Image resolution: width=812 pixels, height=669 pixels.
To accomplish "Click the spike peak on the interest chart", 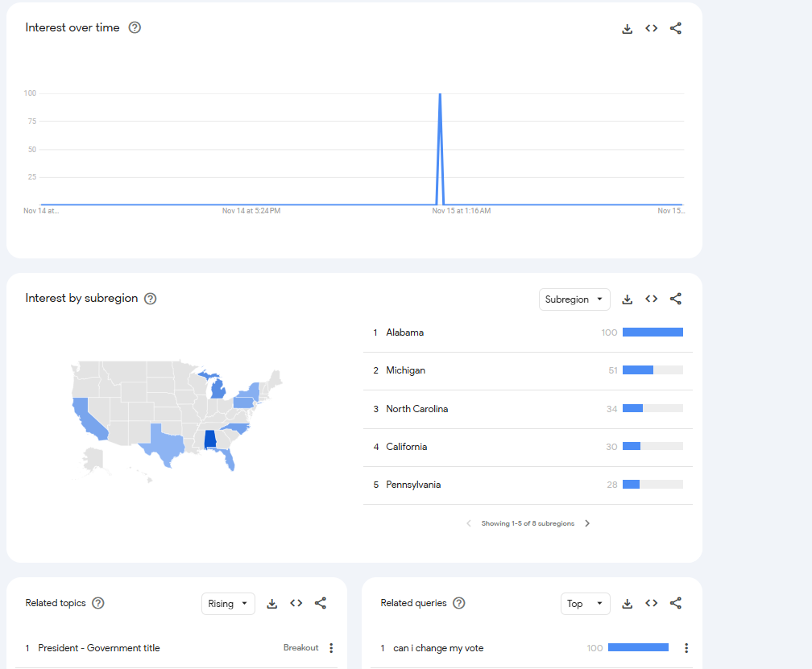I will pyautogui.click(x=440, y=95).
